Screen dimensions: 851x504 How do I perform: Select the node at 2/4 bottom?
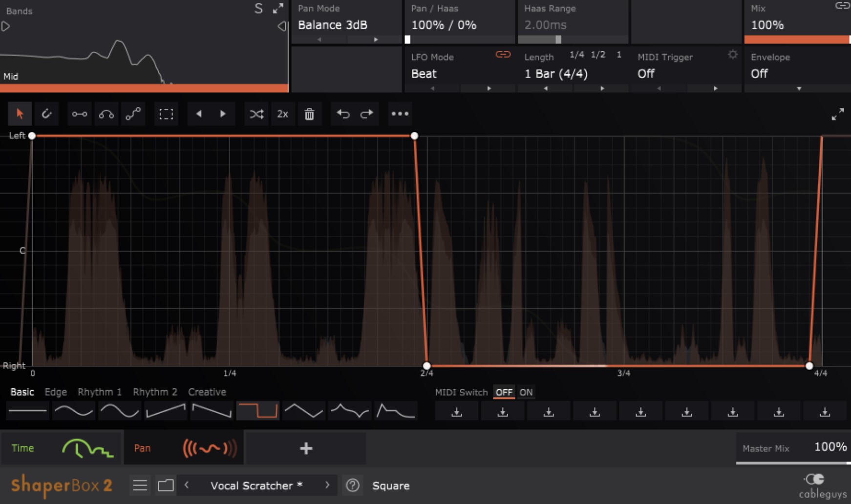[426, 365]
